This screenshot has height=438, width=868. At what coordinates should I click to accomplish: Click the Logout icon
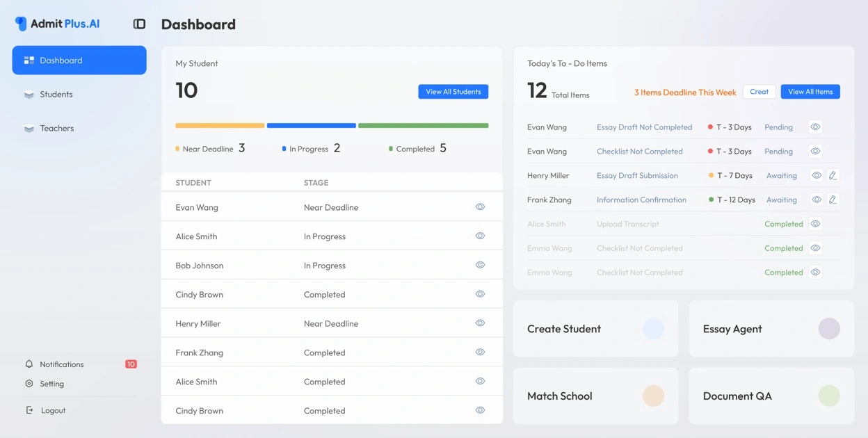tap(29, 410)
